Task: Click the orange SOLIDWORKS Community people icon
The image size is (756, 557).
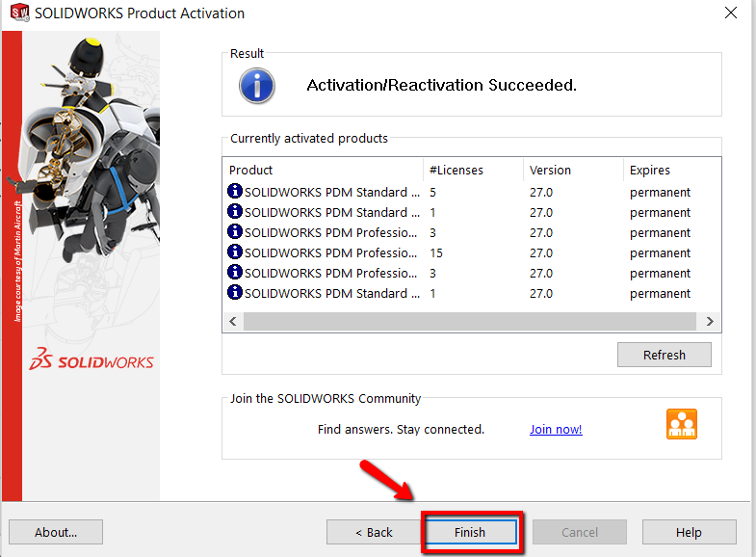Action: pos(681,424)
